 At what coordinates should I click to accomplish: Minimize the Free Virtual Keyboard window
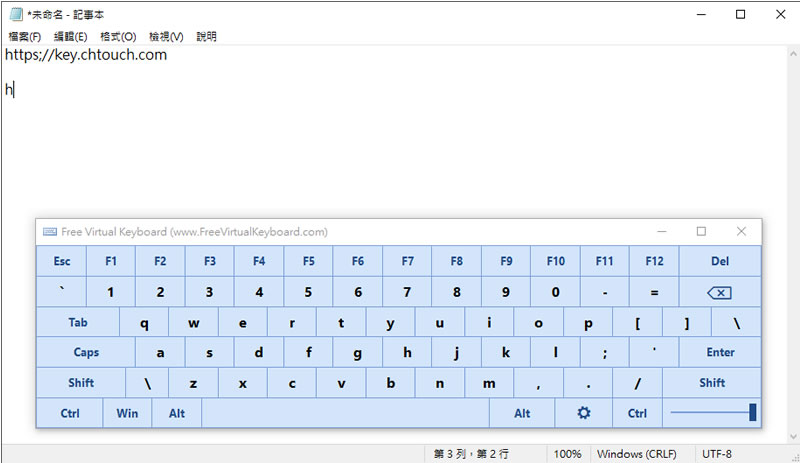[x=662, y=231]
